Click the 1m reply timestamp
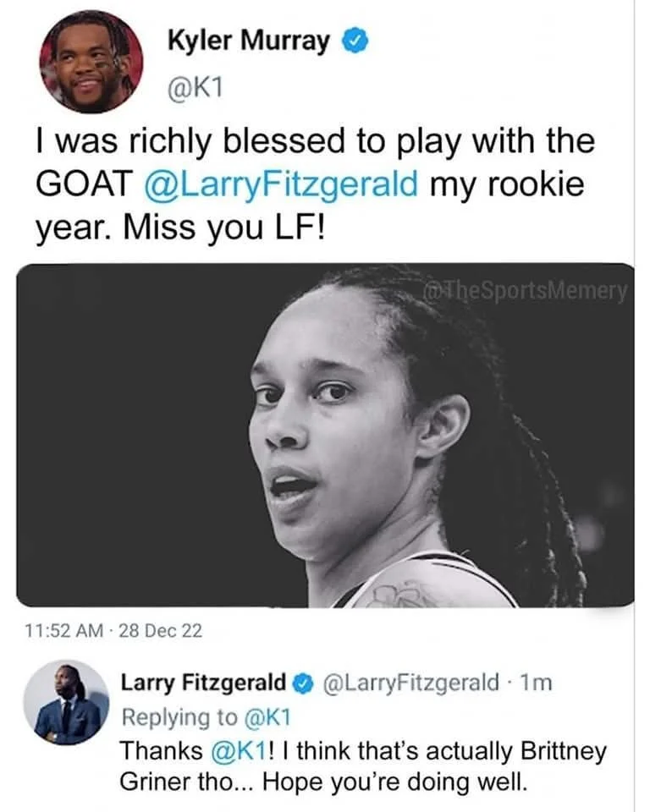Viewport: 650px width, 812px height. click(536, 682)
